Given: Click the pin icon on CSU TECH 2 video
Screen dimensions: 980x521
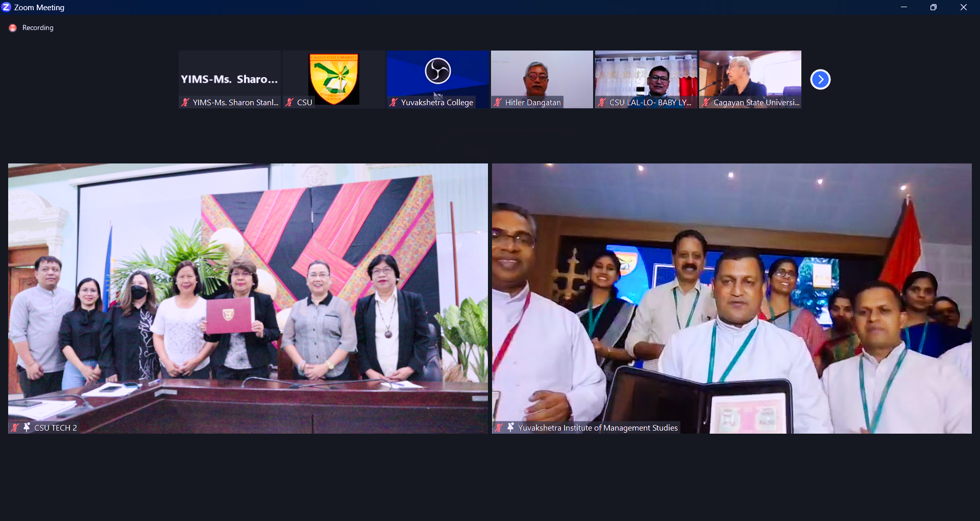Looking at the screenshot, I should (27, 428).
